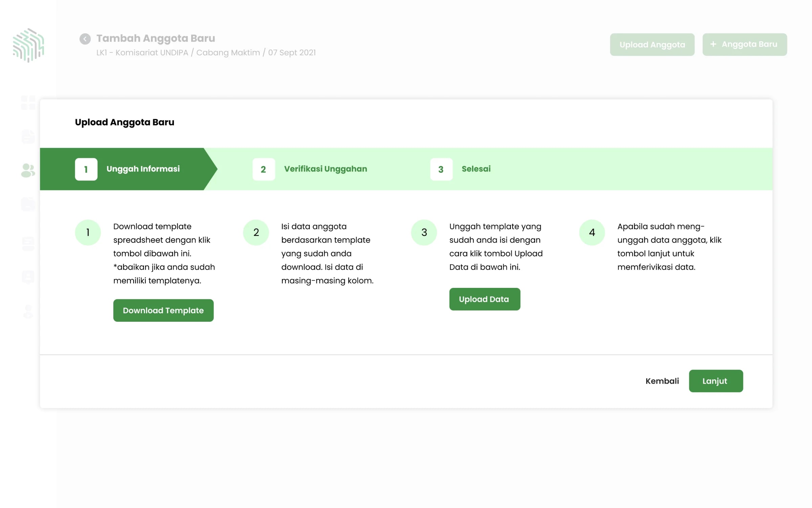Click Lanjut to continue
This screenshot has height=508, width=812.
pos(716,381)
